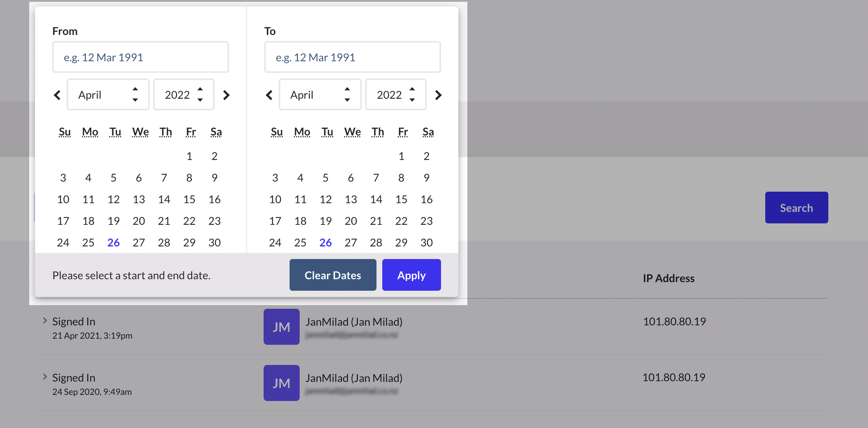Select April 26 on the From calendar

[x=113, y=242]
